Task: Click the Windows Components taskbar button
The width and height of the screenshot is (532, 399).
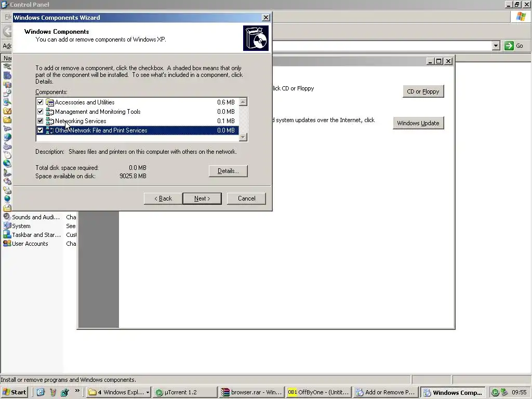Action: (453, 392)
